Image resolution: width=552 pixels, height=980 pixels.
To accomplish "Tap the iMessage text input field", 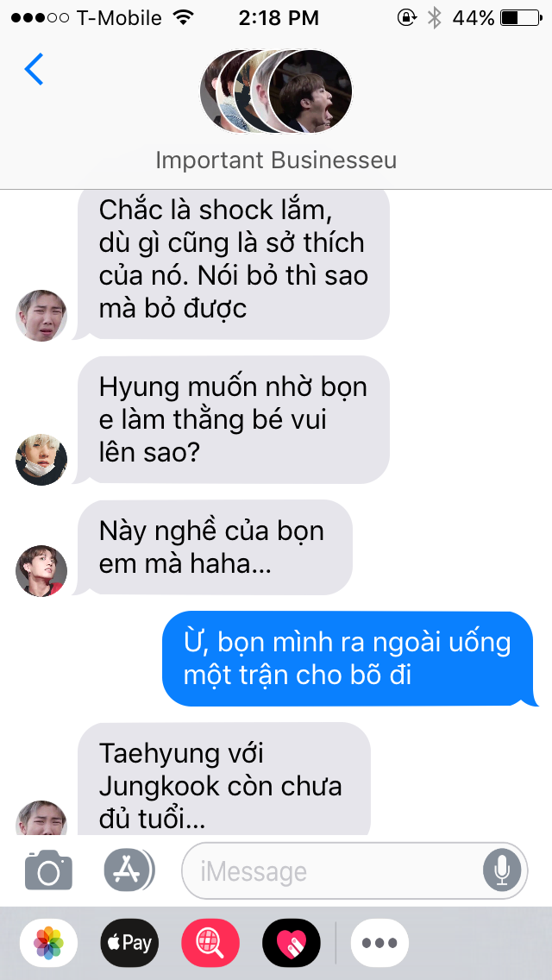I will 354,870.
